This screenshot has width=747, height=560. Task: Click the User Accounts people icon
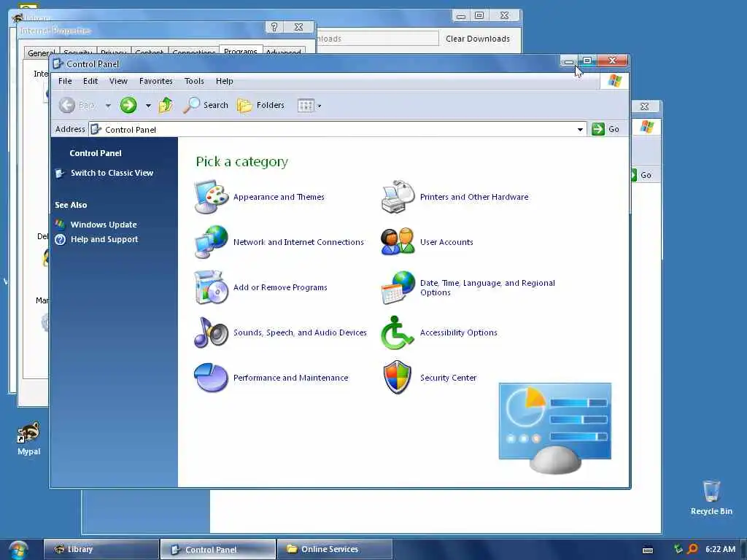(398, 242)
